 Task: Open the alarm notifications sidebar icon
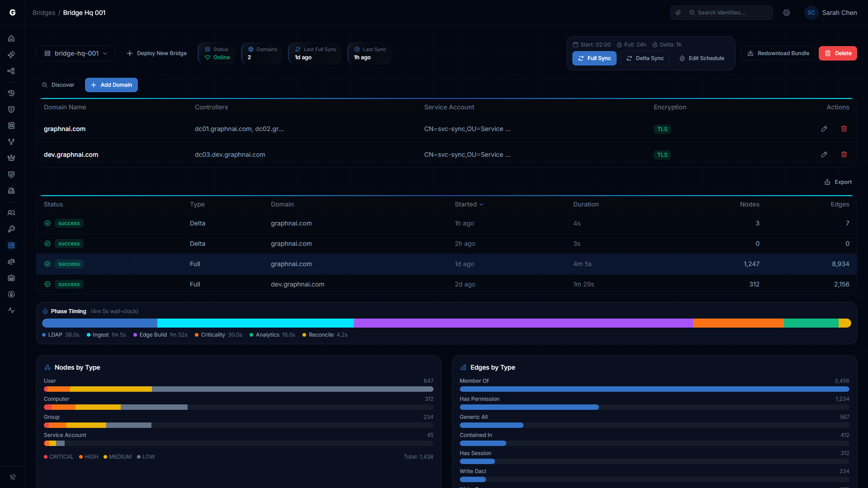[x=11, y=190]
